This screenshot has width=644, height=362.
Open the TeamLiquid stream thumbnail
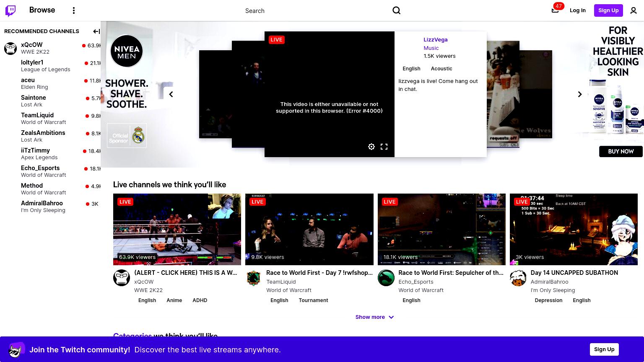click(x=309, y=229)
